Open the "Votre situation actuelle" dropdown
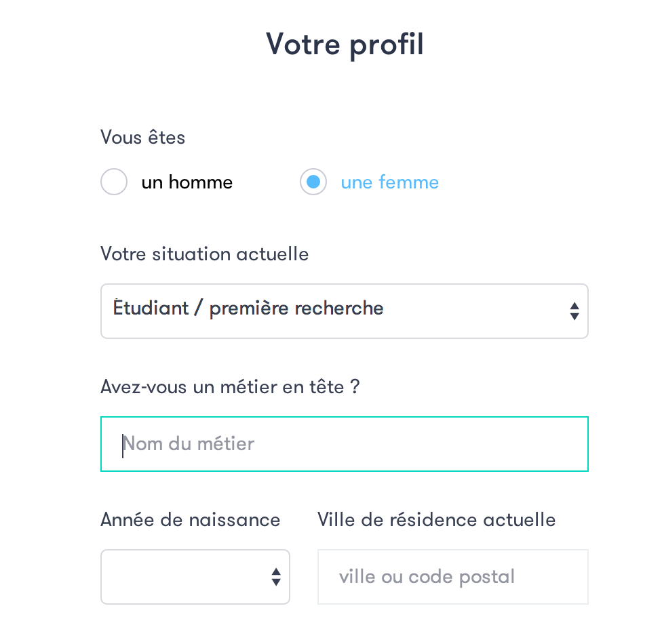 (x=344, y=311)
